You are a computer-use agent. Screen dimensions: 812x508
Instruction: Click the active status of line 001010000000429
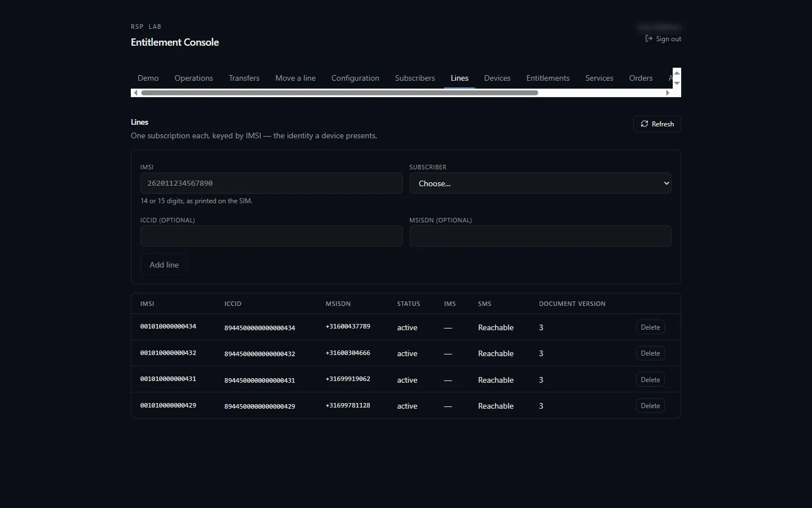(x=407, y=406)
